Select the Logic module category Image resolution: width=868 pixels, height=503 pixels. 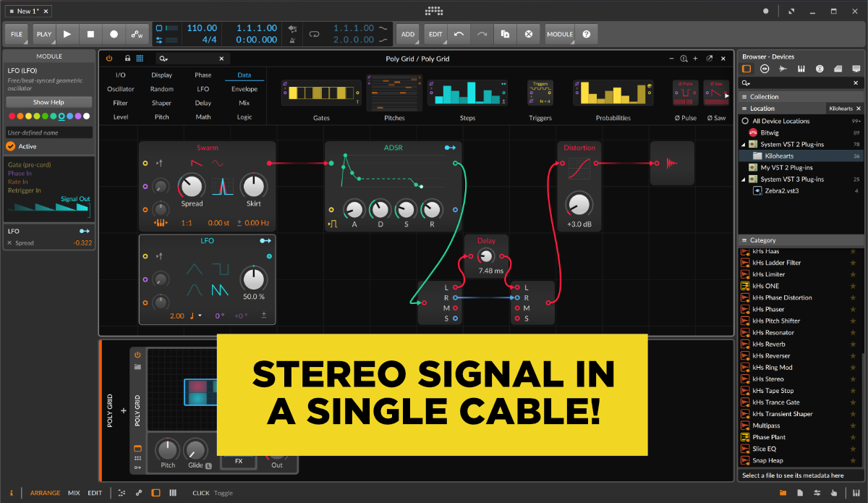coord(244,117)
